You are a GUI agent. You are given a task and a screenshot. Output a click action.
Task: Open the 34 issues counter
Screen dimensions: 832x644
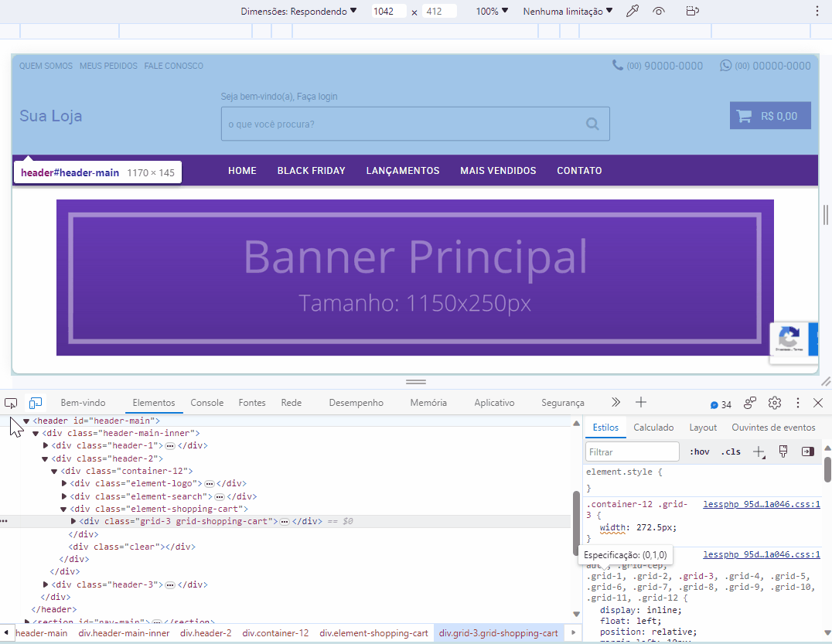721,405
